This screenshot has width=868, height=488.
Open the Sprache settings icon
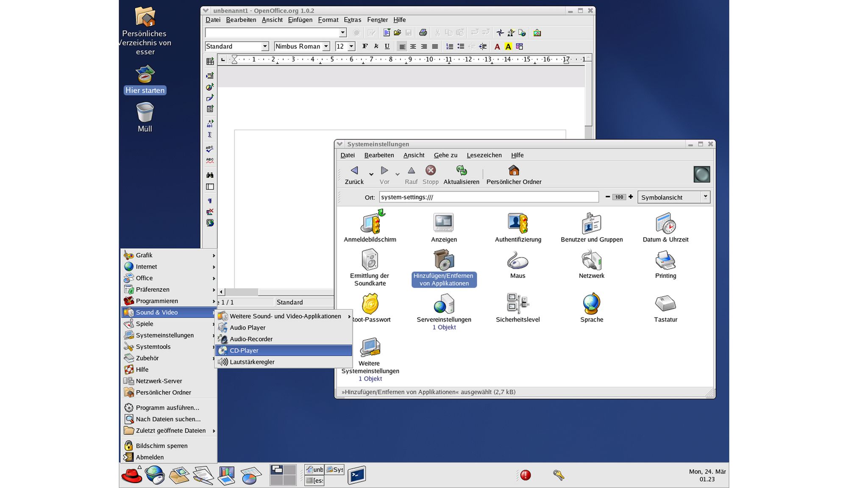[591, 304]
